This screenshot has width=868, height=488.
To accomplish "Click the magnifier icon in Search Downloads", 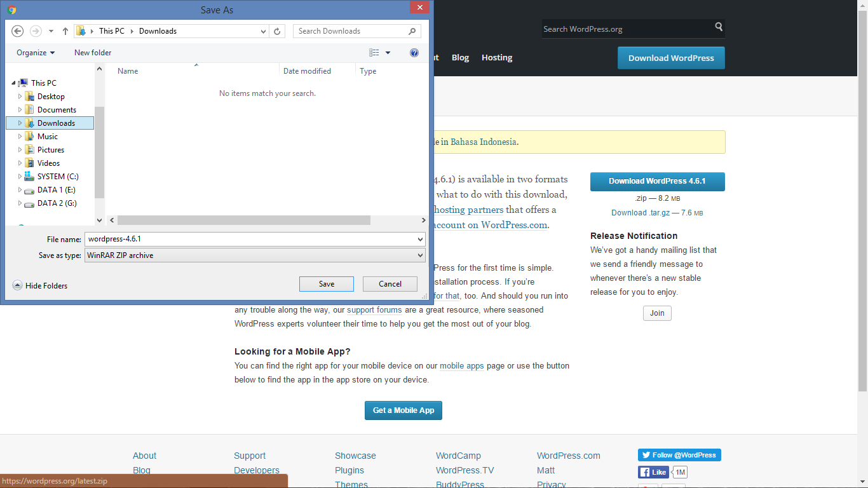I will 412,30.
